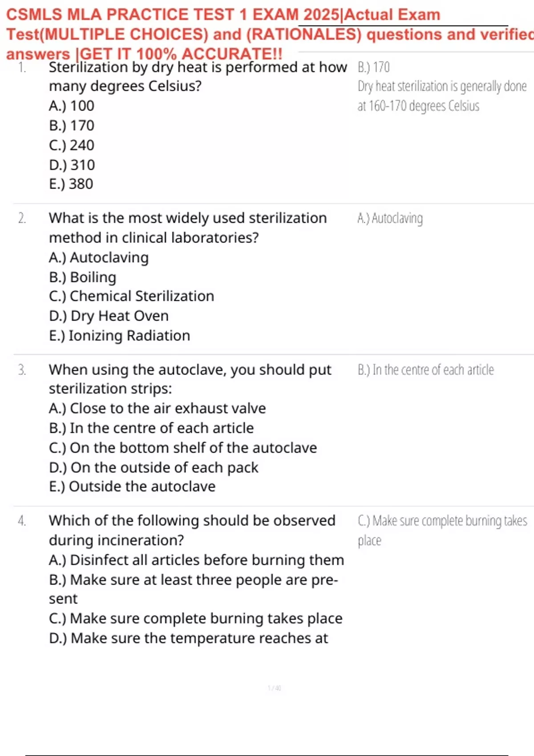This screenshot has height=756, width=534.
Task: Click choice "C.) Chemical Sterilization"
Action: pyautogui.click(x=132, y=296)
